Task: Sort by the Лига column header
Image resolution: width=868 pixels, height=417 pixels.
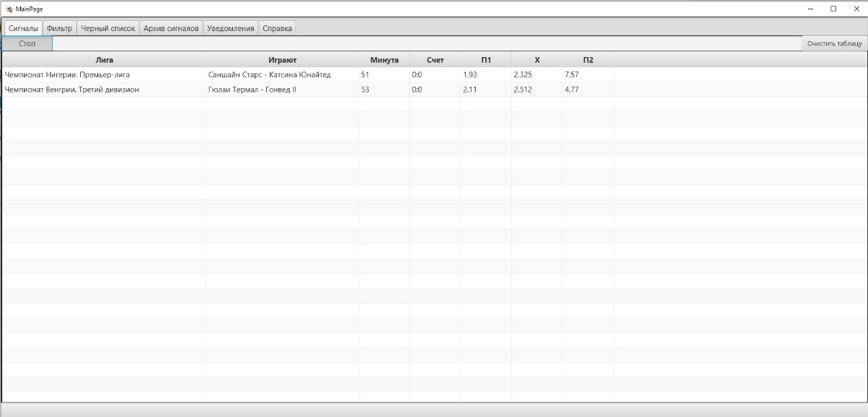Action: click(104, 60)
